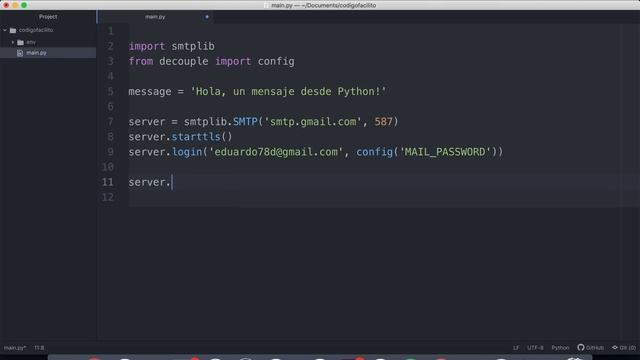Click line number 5 in gutter
Screen dimensions: 640x360
(111, 91)
